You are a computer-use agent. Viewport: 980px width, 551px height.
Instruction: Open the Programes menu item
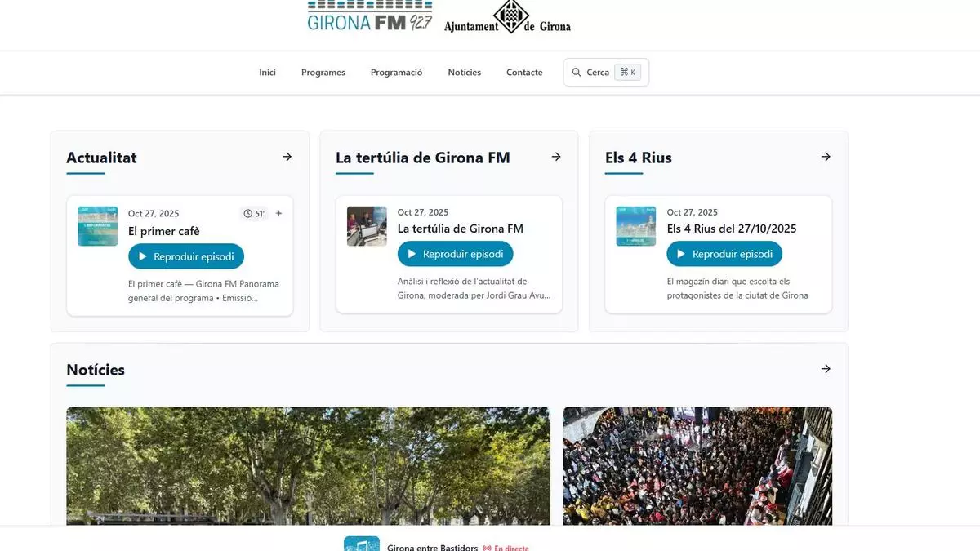click(x=323, y=73)
